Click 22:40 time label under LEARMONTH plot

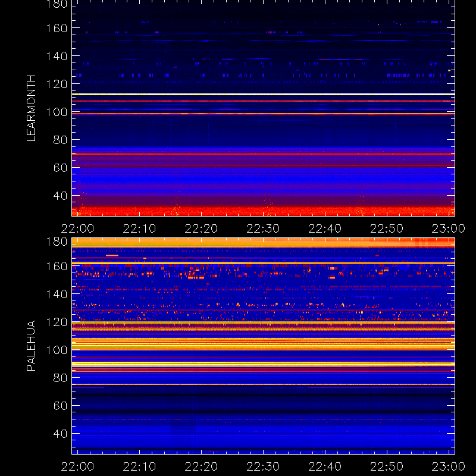point(325,228)
